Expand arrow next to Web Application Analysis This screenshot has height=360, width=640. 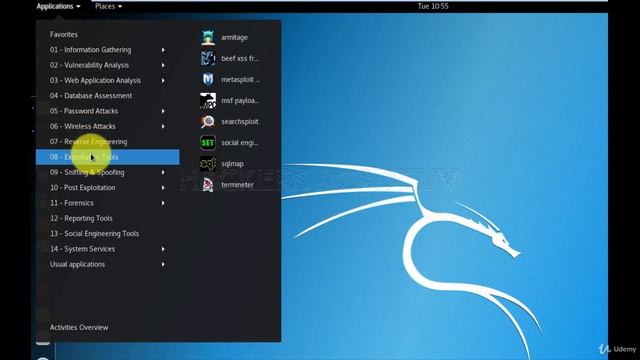pyautogui.click(x=163, y=80)
